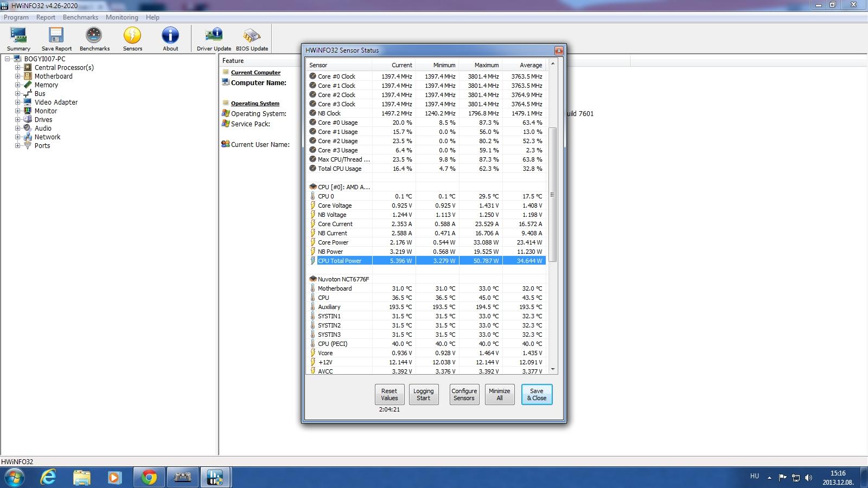Select the Bus tree icon
868x488 pixels.
point(28,94)
